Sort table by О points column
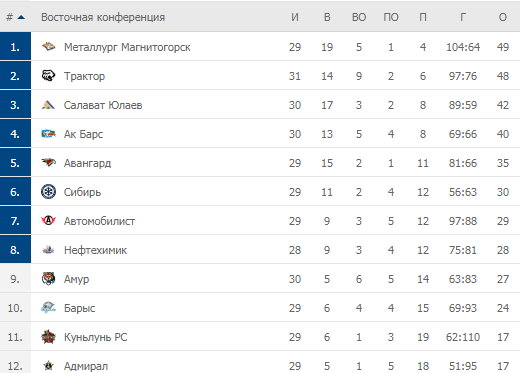520x373 pixels. pos(503,17)
